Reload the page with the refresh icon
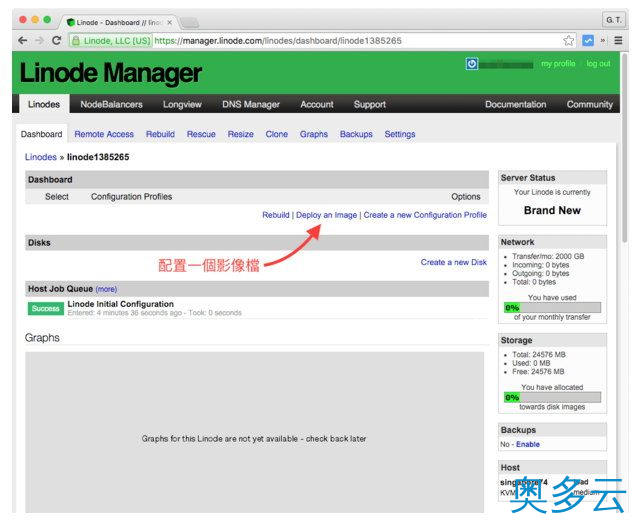The height and width of the screenshot is (524, 637). (x=56, y=41)
